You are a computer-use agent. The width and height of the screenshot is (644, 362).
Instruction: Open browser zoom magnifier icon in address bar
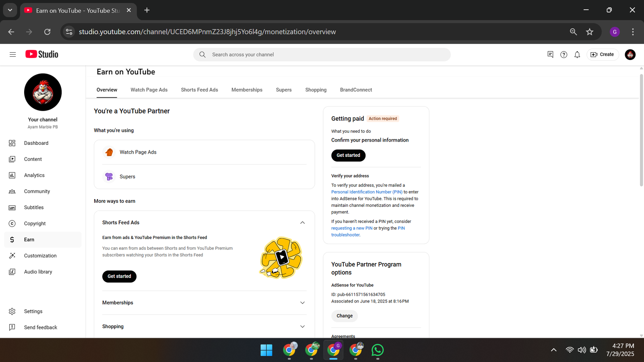574,32
